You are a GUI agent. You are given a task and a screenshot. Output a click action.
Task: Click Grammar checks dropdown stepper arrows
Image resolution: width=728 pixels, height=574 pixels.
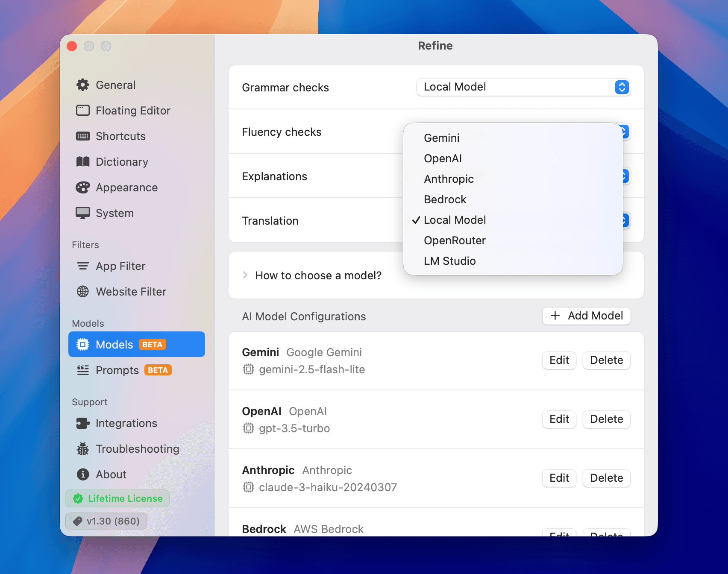point(622,87)
